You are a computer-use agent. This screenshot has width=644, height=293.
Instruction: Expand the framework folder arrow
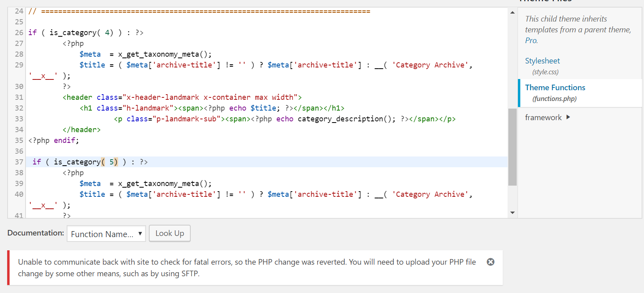[x=568, y=117]
